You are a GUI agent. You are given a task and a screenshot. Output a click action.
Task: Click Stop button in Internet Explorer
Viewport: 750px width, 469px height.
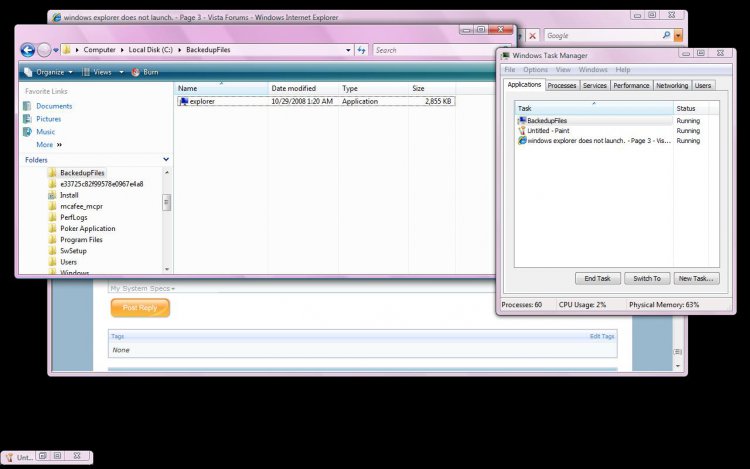[x=532, y=36]
